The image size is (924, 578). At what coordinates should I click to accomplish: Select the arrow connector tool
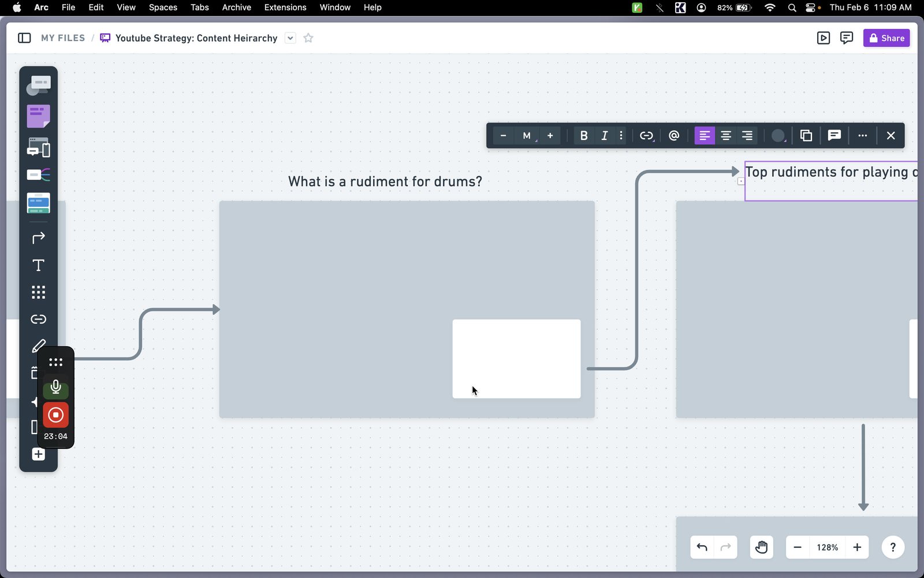pos(39,238)
